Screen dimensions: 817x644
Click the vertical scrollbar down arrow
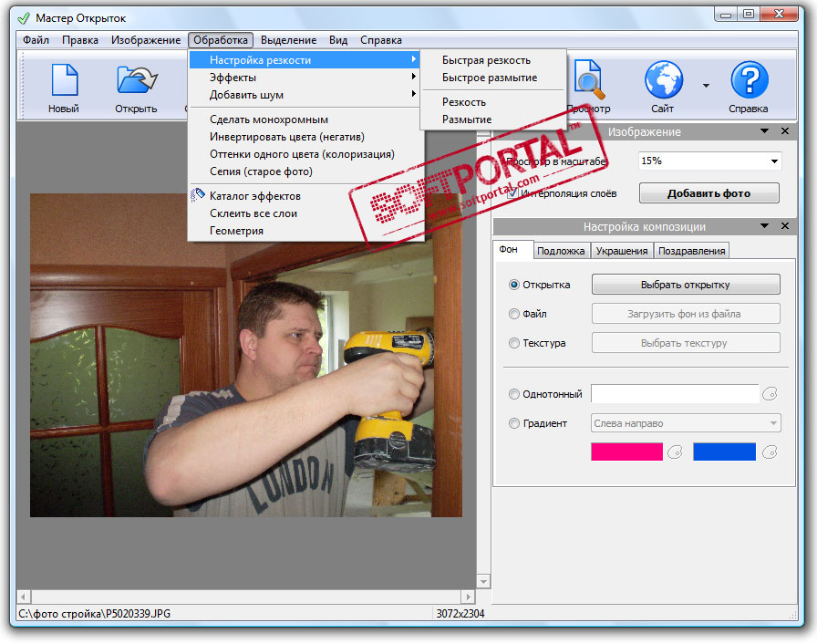point(483,581)
